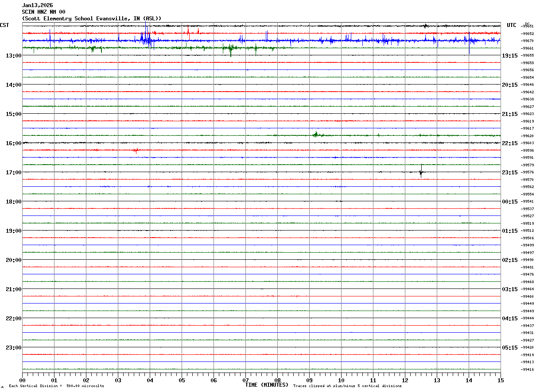Click the 19:15 UTC time label
The height and width of the screenshot is (392, 536).
tap(510, 56)
